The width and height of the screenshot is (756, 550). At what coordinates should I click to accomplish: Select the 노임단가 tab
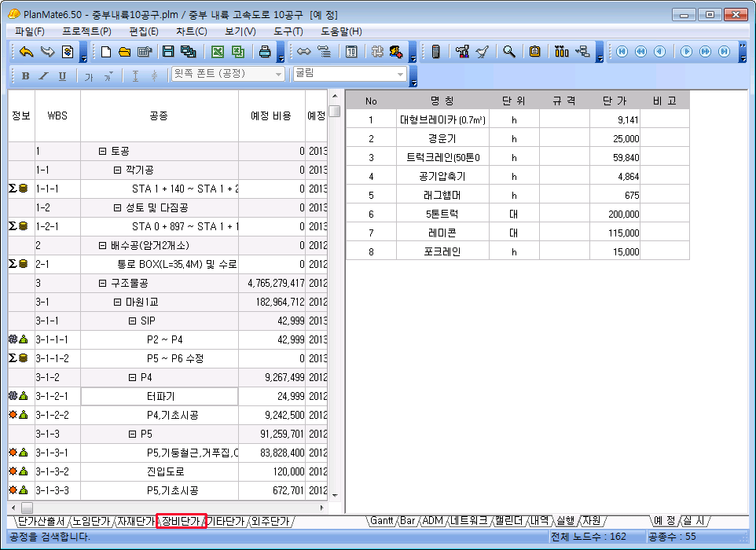tap(92, 521)
